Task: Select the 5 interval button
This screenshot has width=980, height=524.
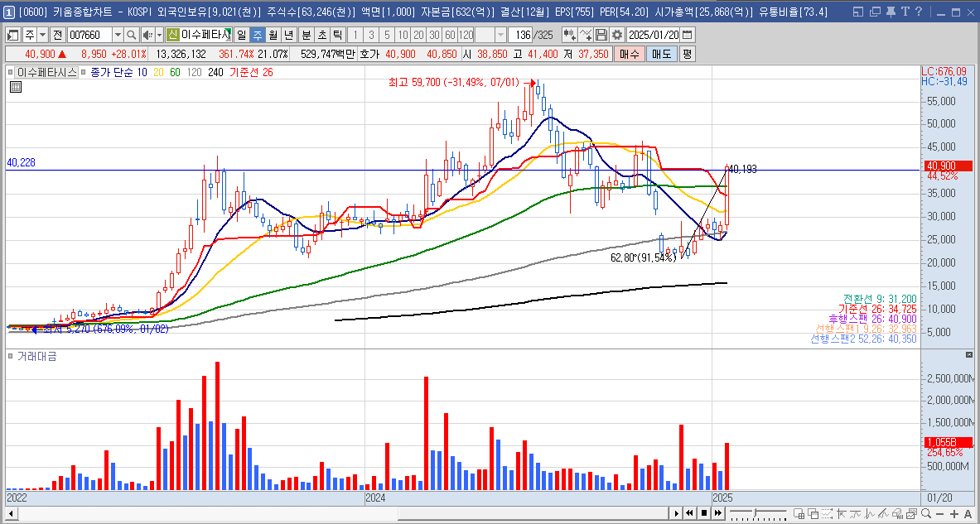Action: (x=387, y=35)
